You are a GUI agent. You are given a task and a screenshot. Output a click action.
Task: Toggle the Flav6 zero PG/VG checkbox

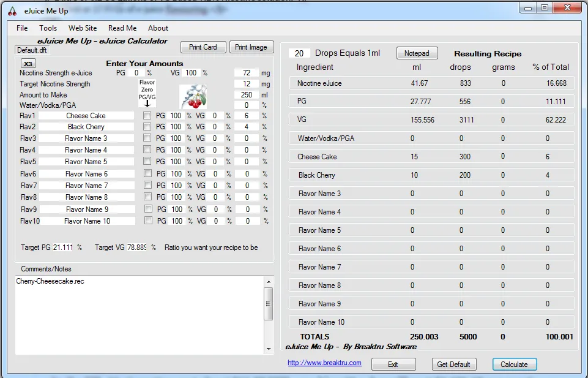tap(147, 173)
